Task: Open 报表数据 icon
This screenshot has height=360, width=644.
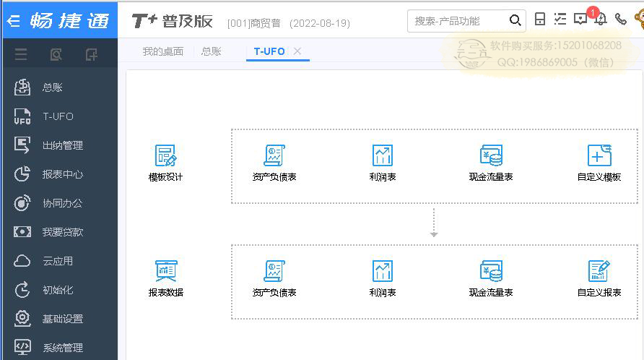Action: (165, 278)
